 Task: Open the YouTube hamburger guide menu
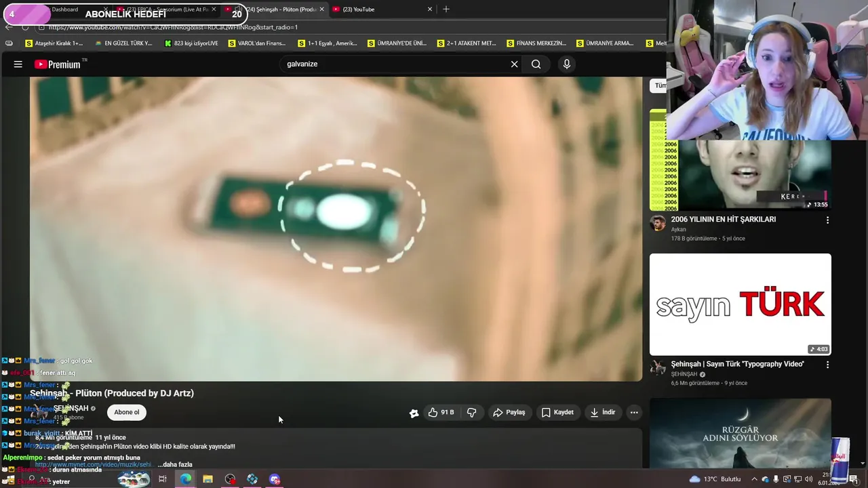click(x=18, y=64)
